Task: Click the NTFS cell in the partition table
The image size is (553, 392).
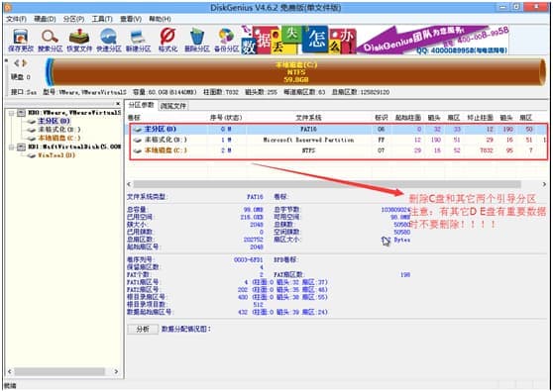Action: pyautogui.click(x=308, y=150)
